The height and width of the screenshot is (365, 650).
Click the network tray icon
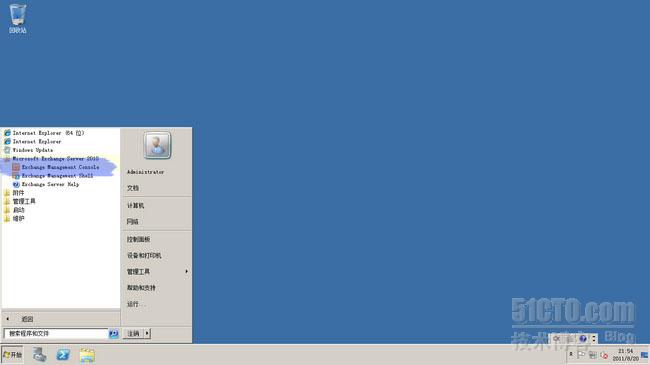coord(593,355)
